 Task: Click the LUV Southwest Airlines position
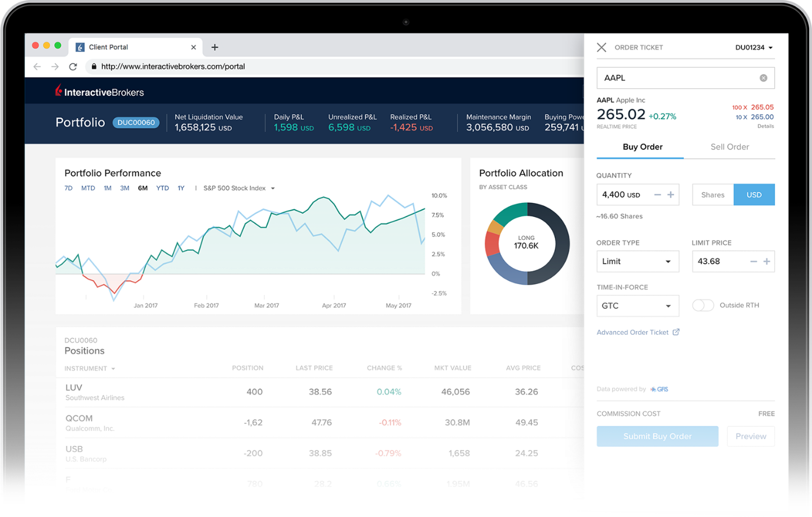point(95,392)
